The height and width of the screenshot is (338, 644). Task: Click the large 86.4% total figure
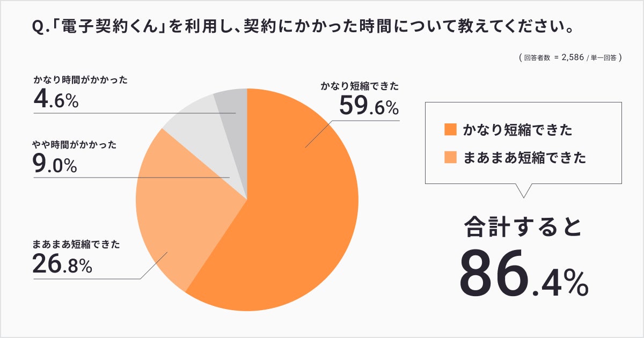523,277
